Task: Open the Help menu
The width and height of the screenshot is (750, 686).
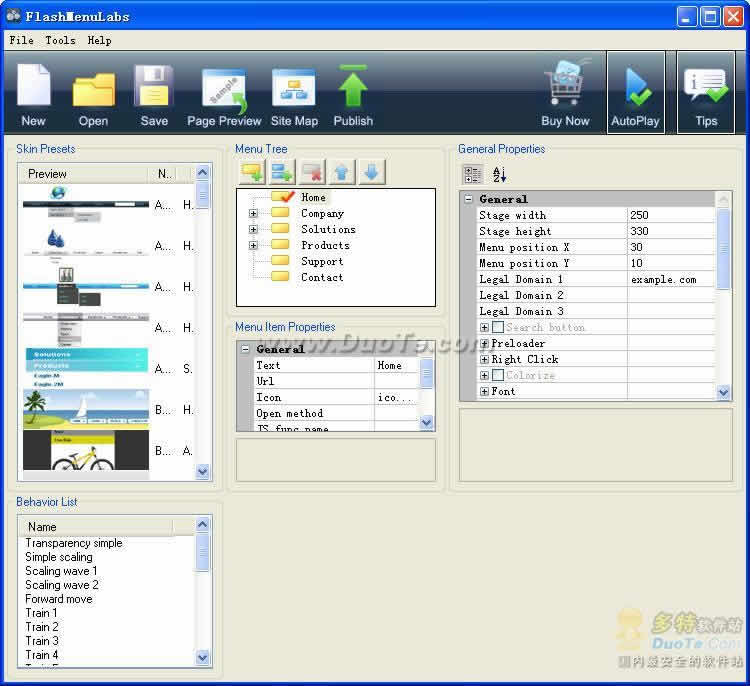Action: point(99,40)
